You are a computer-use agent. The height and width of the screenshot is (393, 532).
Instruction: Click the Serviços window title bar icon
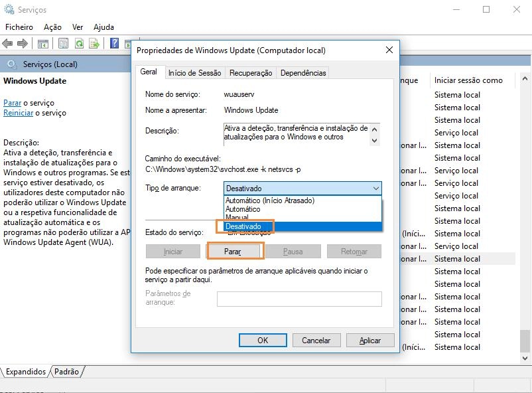[7, 9]
